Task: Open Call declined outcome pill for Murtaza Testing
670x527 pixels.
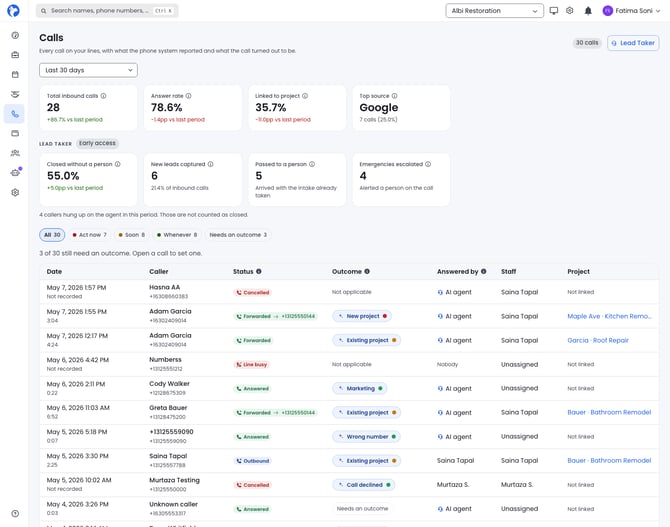Action: [x=364, y=485]
